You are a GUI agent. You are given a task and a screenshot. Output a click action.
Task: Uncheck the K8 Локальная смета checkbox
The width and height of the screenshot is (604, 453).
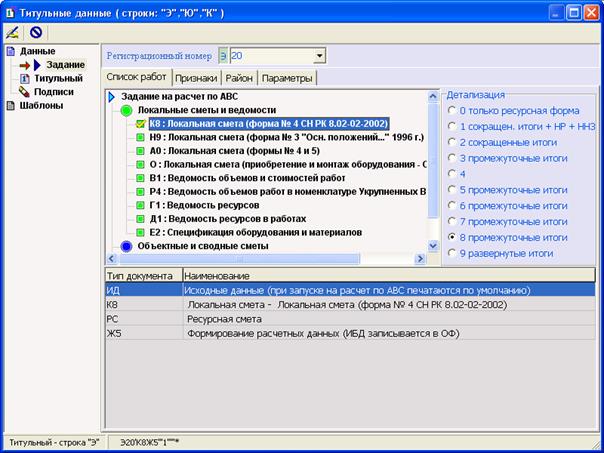(141, 124)
